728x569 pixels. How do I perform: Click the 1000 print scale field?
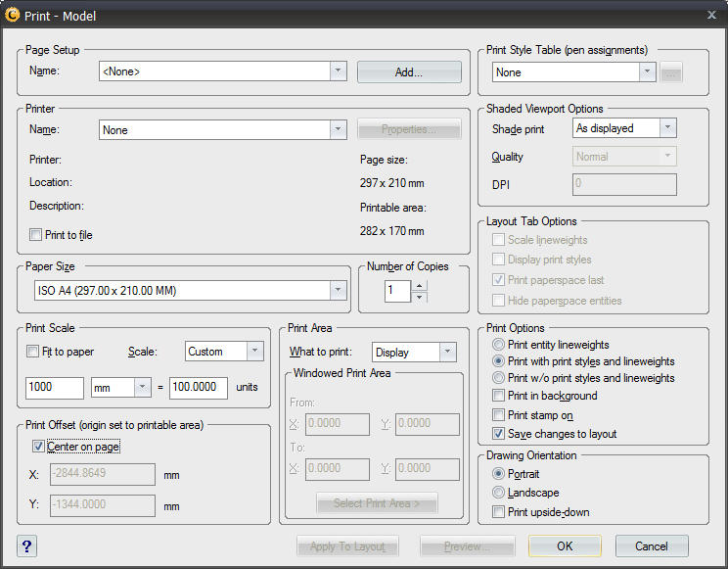(55, 388)
